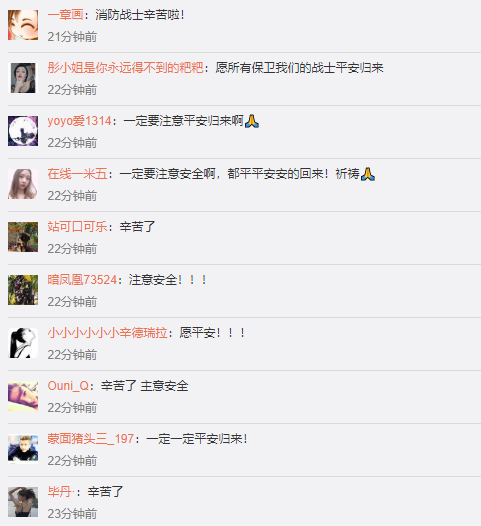Screen dimensions: 481x526
Task: Open avatar of 彤小姐是你永远得不到的粑粑
Action: pos(23,78)
